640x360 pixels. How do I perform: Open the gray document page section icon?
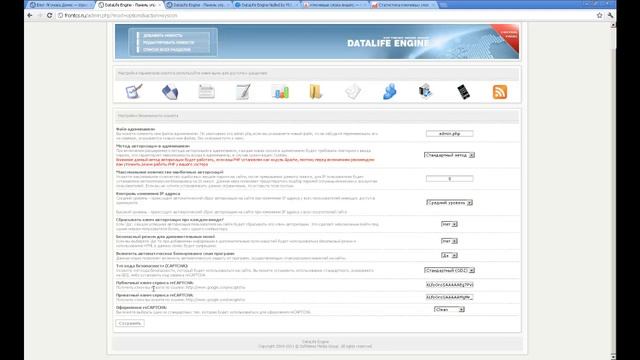(207, 91)
